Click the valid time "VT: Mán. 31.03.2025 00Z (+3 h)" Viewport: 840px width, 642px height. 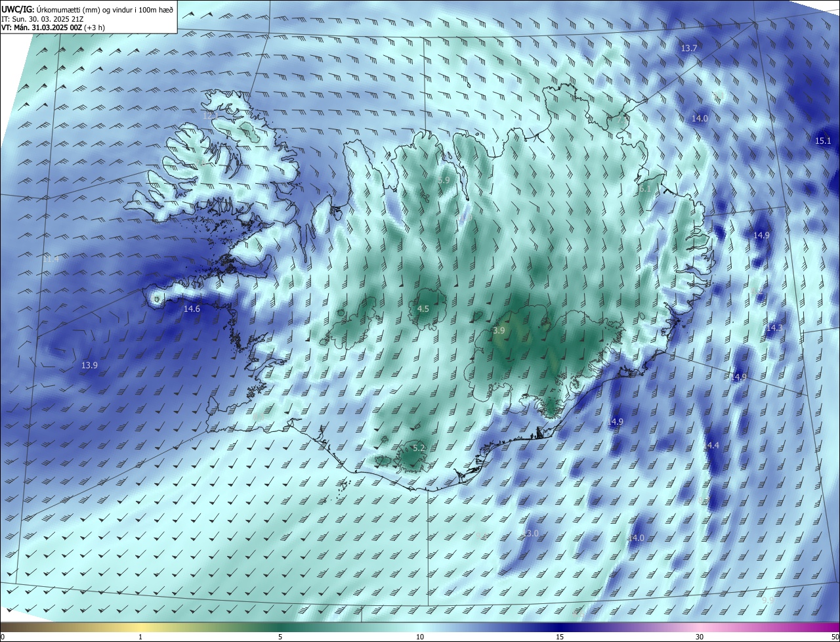pos(53,28)
